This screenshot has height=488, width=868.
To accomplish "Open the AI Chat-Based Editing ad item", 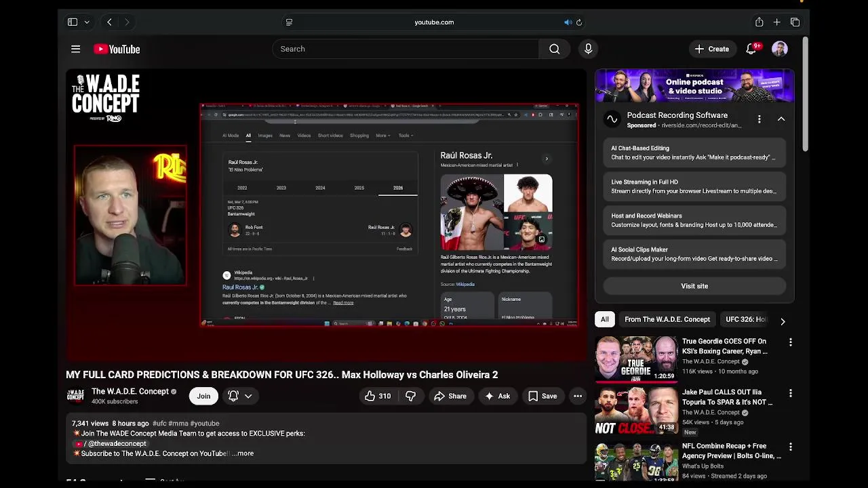I will click(694, 152).
